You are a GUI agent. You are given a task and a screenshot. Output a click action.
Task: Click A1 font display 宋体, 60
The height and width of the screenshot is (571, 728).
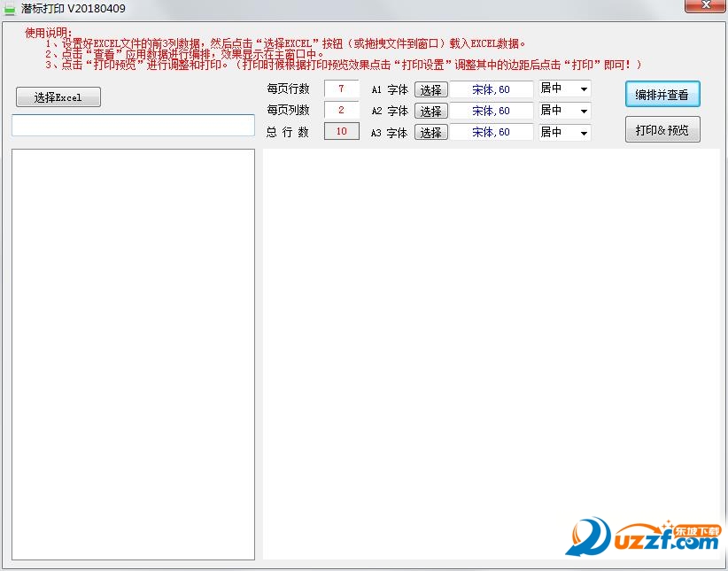tap(492, 89)
